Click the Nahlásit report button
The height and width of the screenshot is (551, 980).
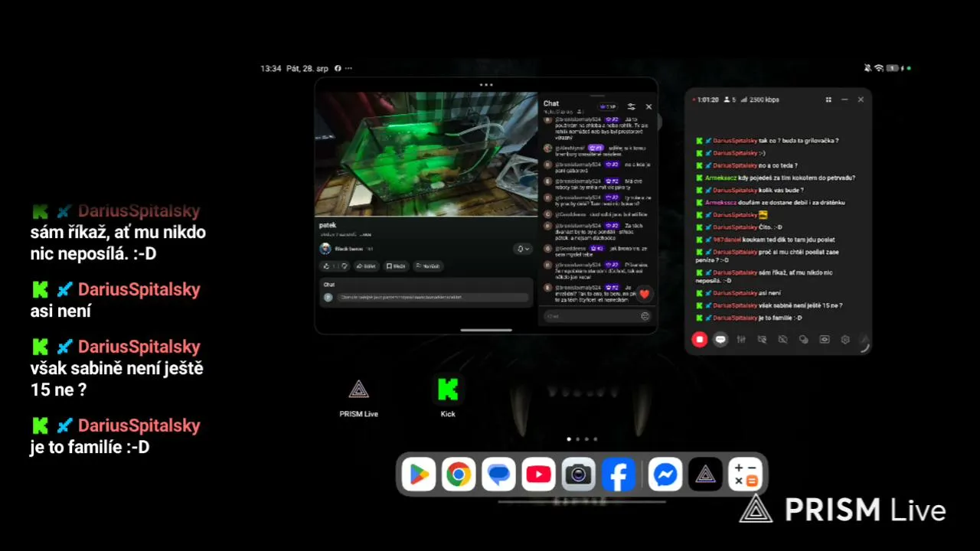428,266
